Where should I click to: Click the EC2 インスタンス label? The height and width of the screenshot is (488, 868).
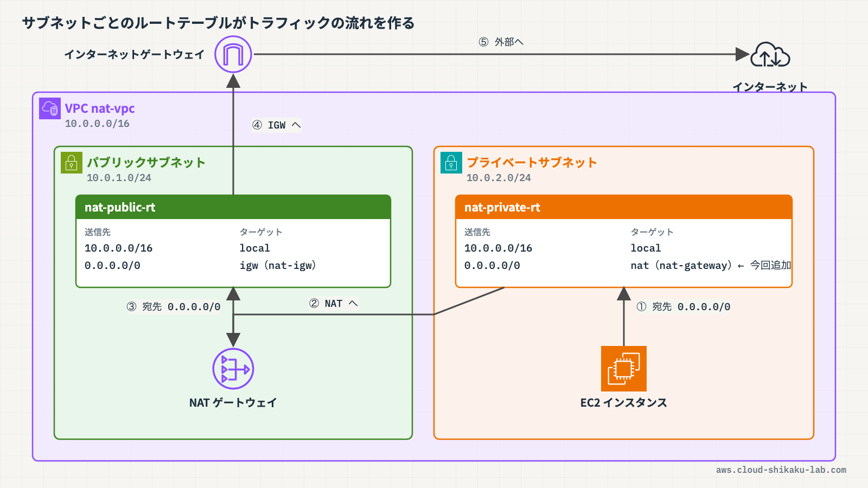coord(624,403)
